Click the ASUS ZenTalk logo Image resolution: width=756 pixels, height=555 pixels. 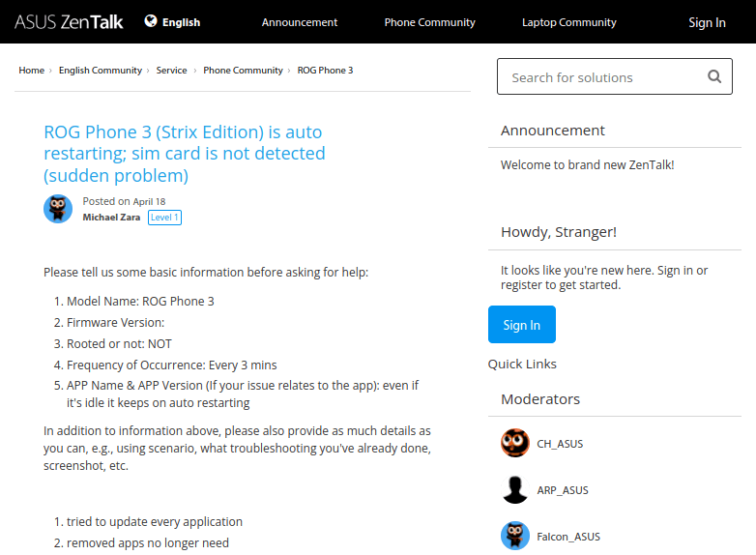pyautogui.click(x=69, y=22)
